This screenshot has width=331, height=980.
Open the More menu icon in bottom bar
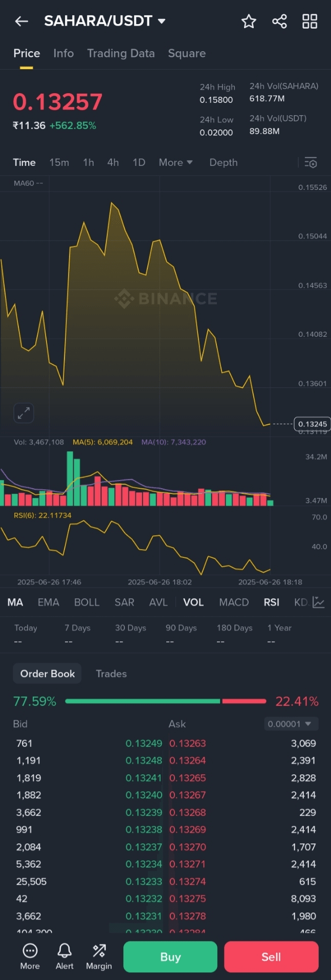tap(30, 956)
